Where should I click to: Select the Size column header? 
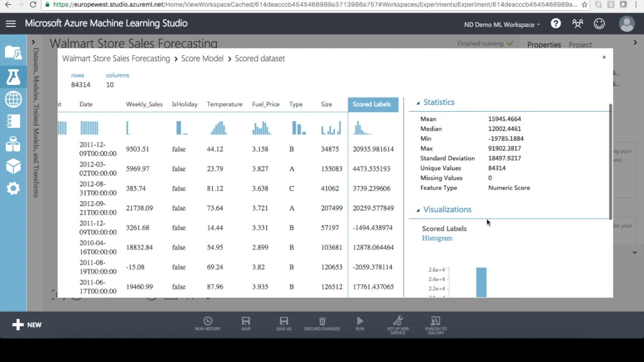click(x=327, y=104)
